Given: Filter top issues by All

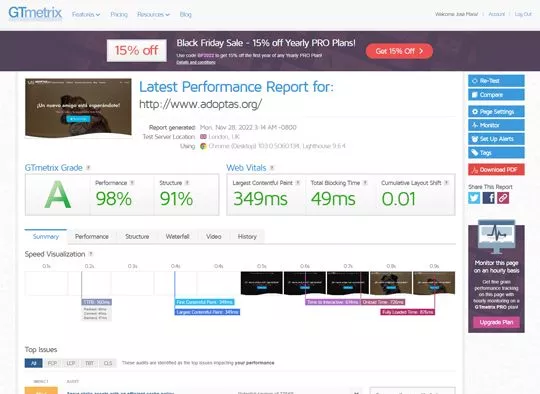Looking at the screenshot, I should pyautogui.click(x=33, y=363).
